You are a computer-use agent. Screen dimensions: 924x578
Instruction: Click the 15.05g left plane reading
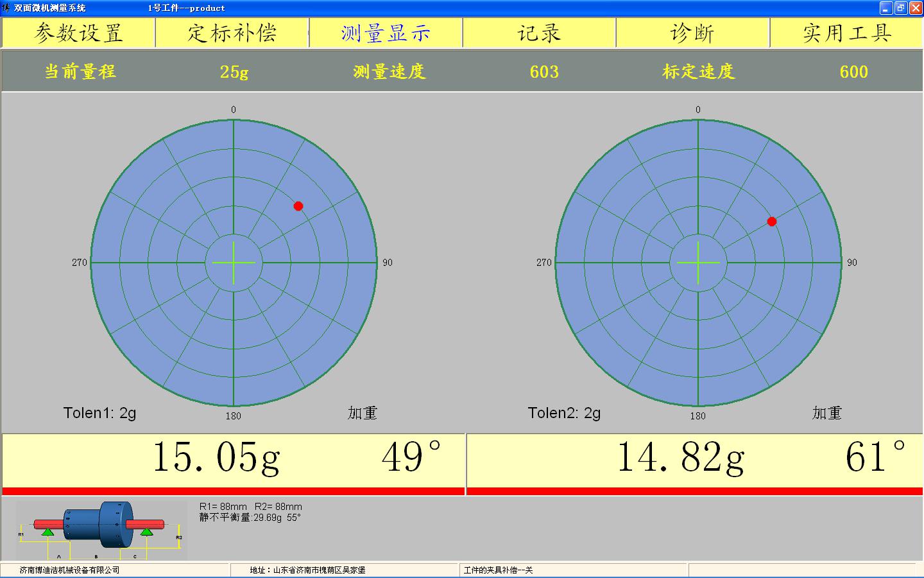click(216, 457)
